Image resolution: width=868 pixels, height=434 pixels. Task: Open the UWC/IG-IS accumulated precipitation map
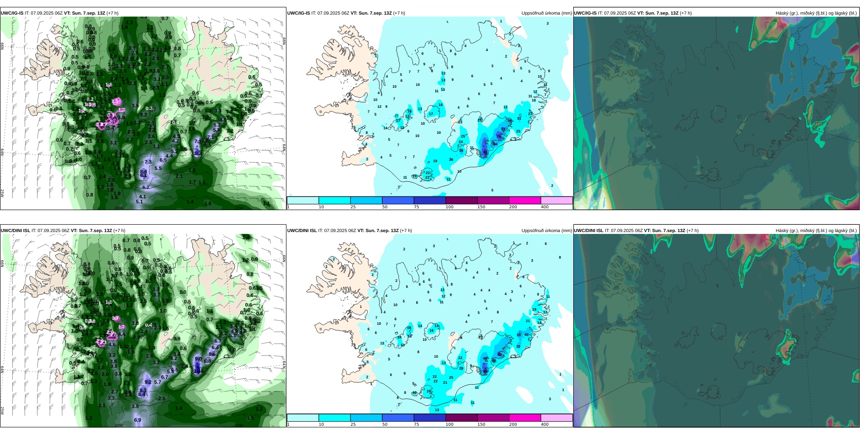[429, 106]
